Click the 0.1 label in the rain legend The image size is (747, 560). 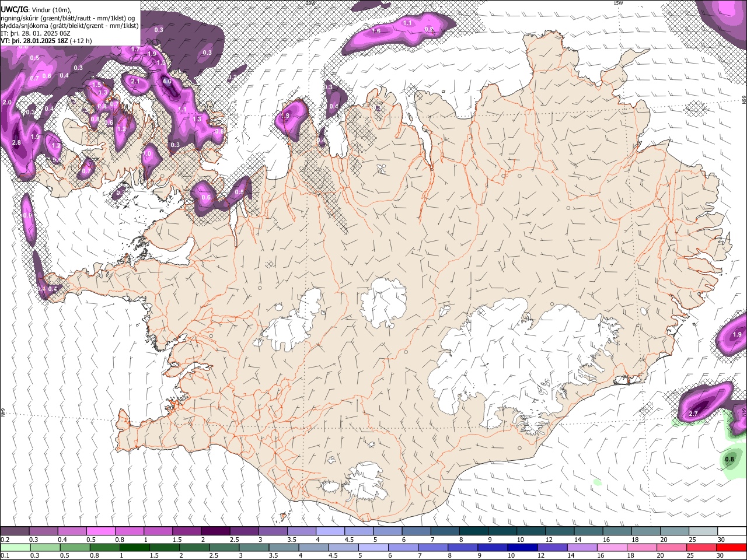click(x=5, y=555)
